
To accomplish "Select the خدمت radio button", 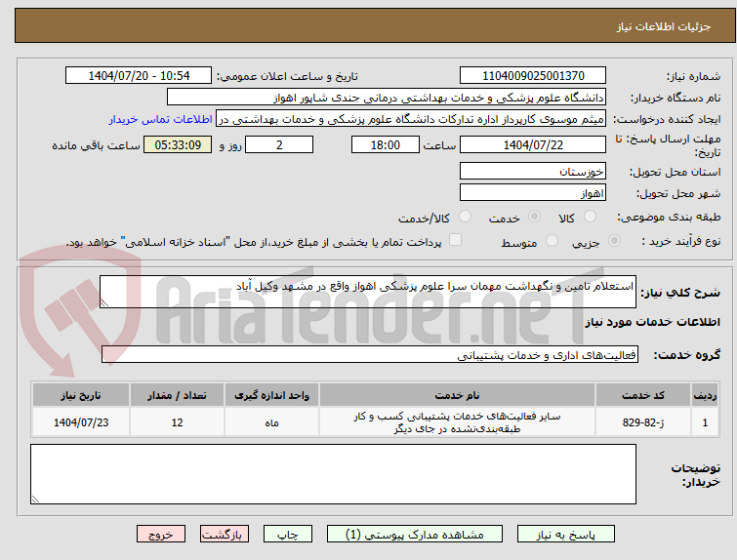I will click(534, 217).
